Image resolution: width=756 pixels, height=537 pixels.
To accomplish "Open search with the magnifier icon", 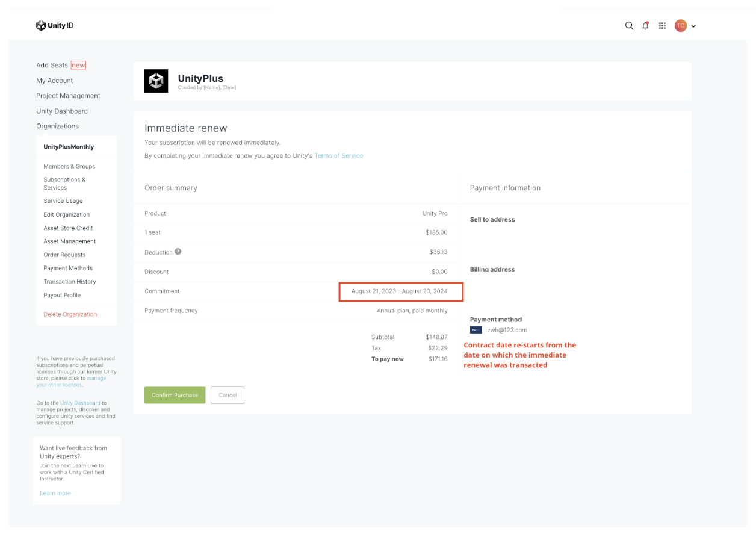I will coord(629,26).
